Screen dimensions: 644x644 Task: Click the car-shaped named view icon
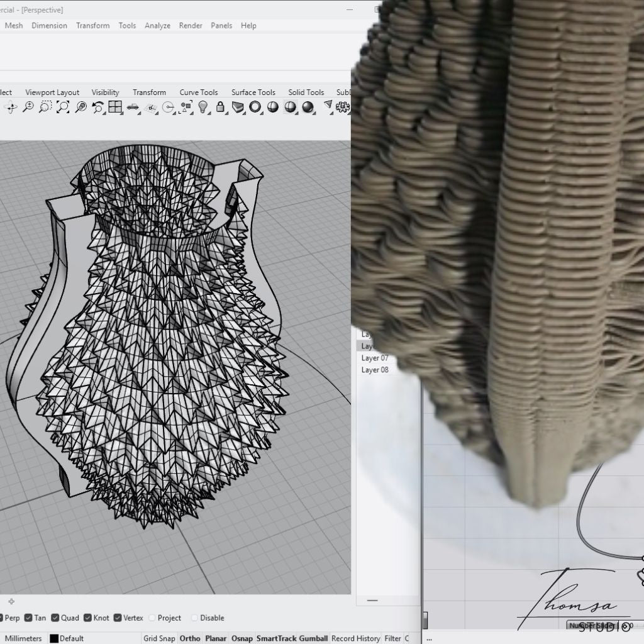click(133, 108)
